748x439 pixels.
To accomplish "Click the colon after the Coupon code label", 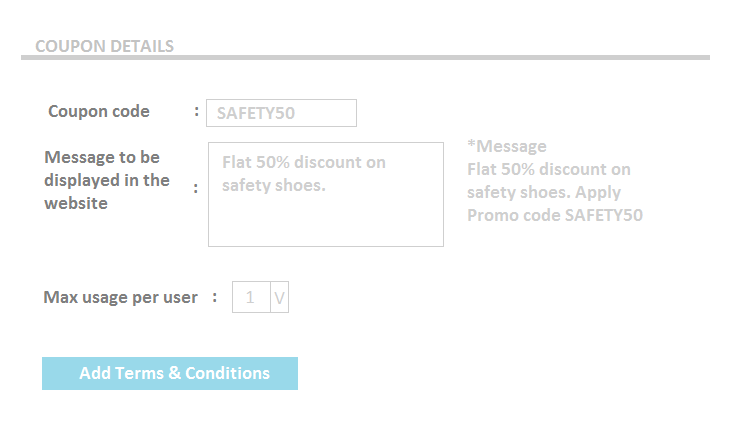I will click(196, 111).
